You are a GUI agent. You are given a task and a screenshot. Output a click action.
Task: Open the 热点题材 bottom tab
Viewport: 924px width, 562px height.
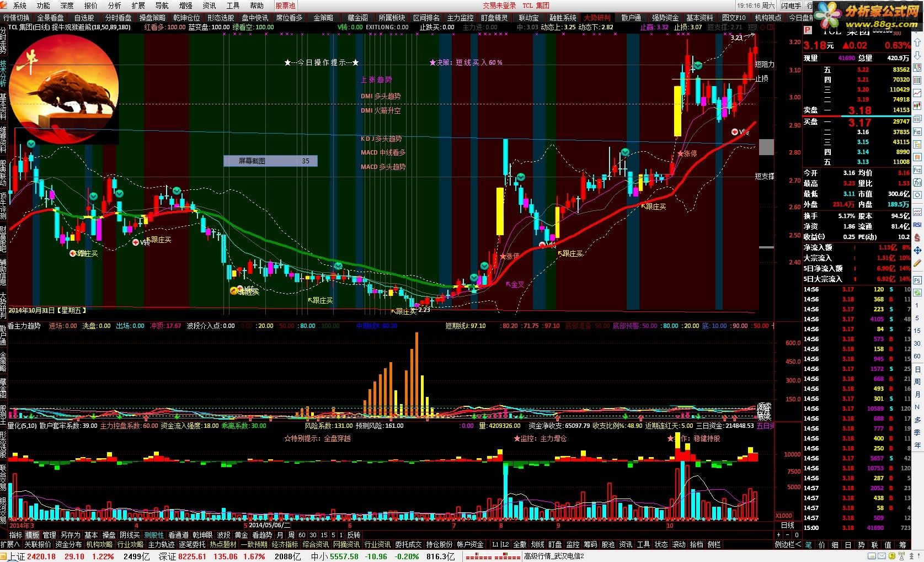click(223, 544)
